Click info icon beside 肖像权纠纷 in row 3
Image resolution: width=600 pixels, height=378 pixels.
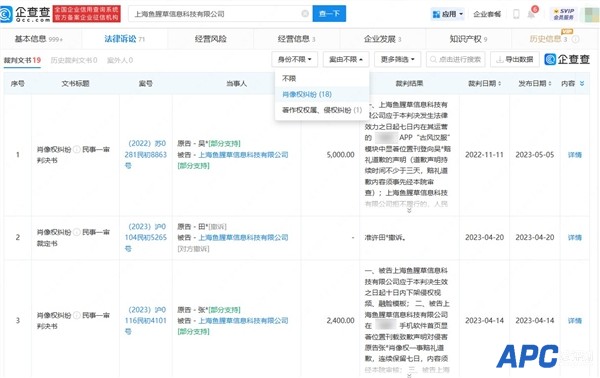[x=77, y=315]
